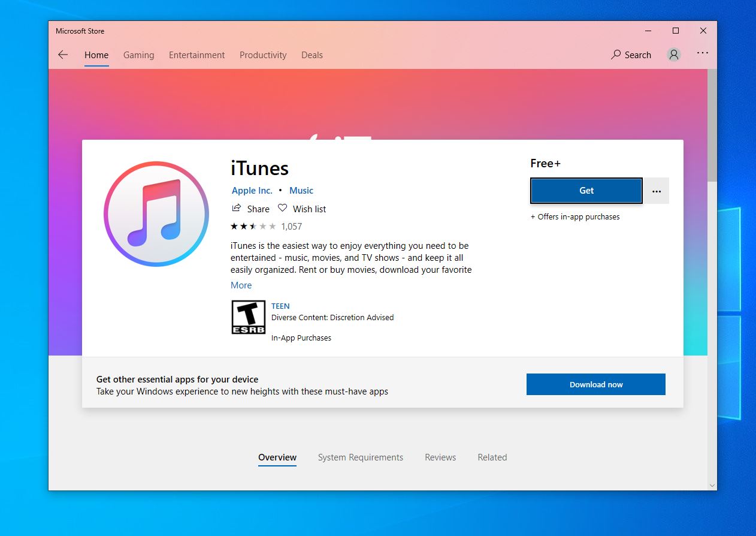Maximize the Microsoft Store window
The width and height of the screenshot is (756, 536).
coord(676,31)
